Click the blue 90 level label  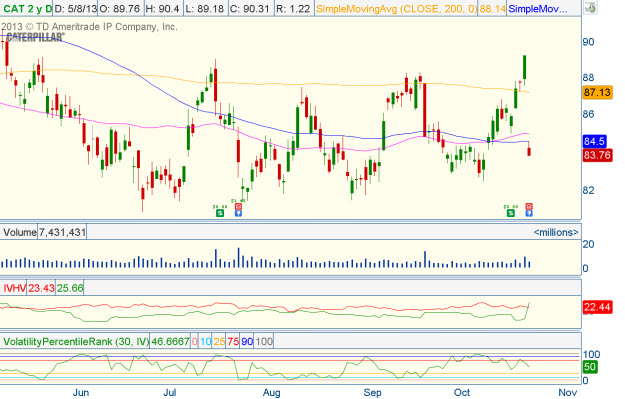pyautogui.click(x=247, y=342)
